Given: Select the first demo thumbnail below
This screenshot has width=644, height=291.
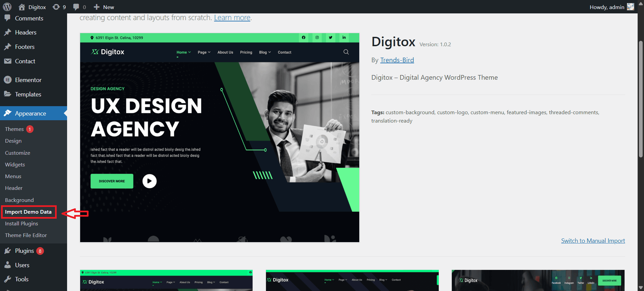Looking at the screenshot, I should tap(166, 280).
